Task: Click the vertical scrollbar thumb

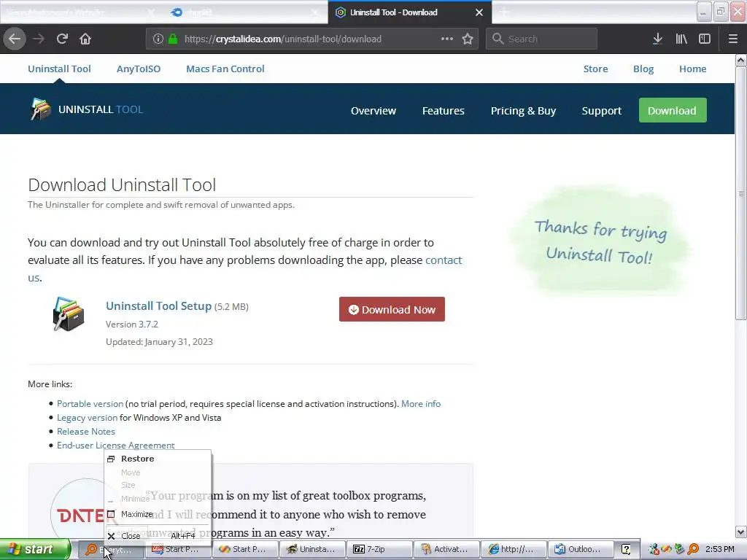Action: 741,193
